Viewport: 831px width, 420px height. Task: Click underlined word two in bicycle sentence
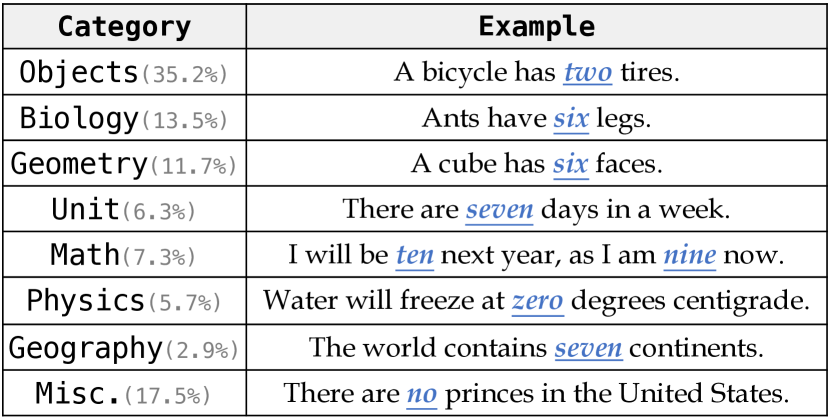click(588, 73)
